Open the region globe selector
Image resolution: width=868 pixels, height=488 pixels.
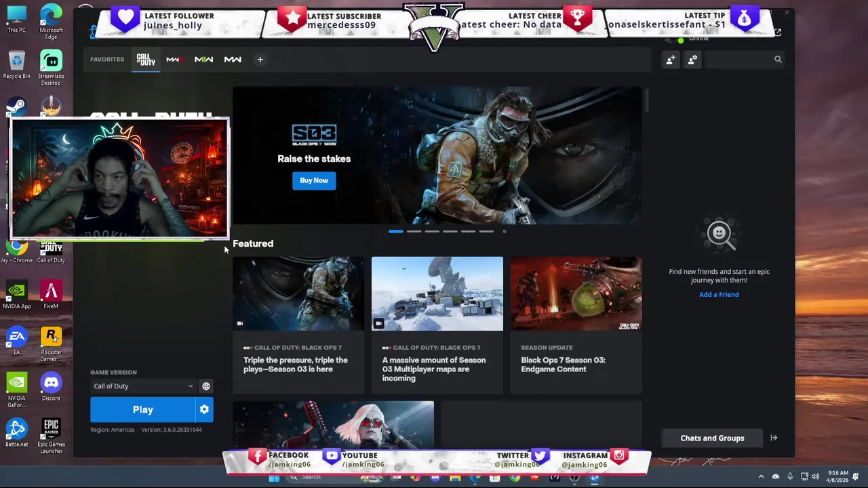206,386
